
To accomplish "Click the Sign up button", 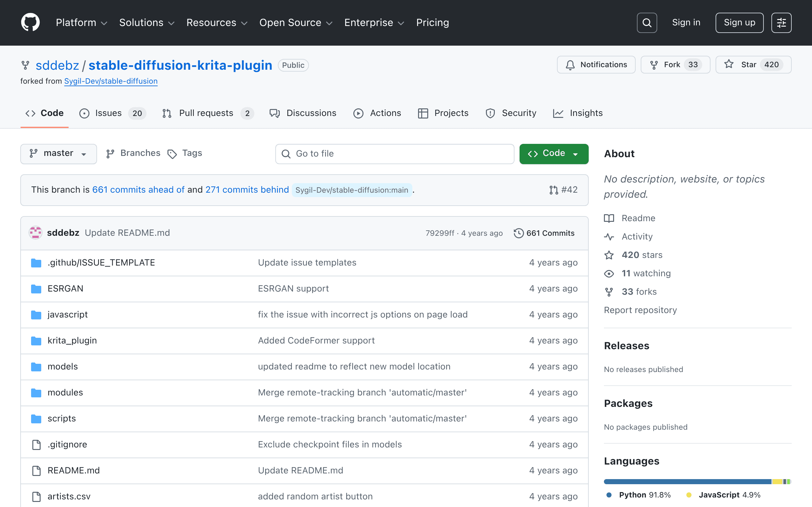I will click(x=739, y=23).
